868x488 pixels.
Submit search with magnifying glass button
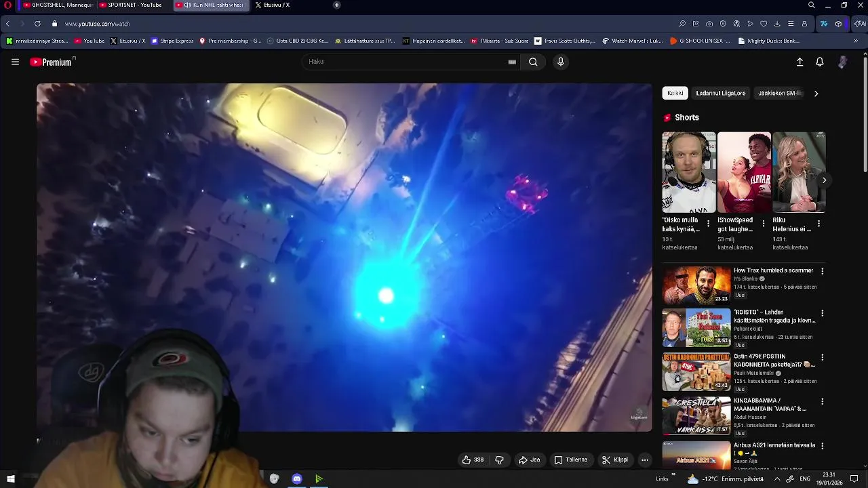(x=533, y=62)
